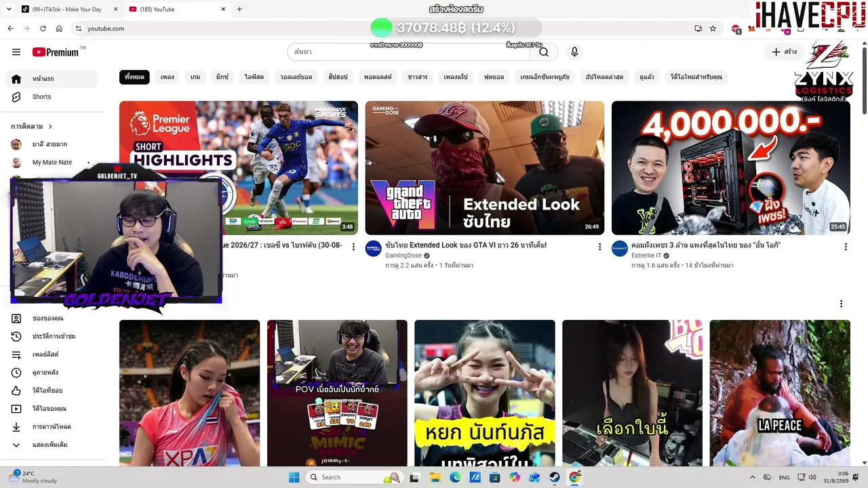Show hidden system tray icons
Screen dimensions: 868x488
pyautogui.click(x=752, y=477)
